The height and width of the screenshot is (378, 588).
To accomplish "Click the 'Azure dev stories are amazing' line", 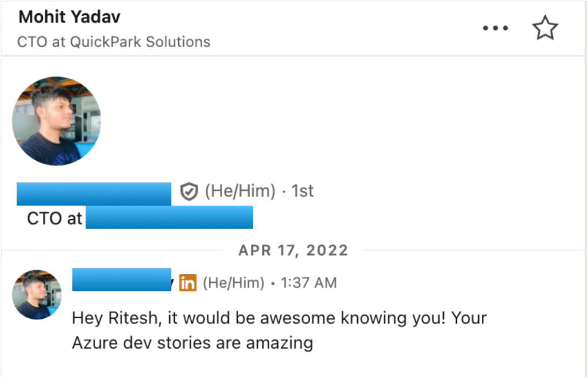I will (x=192, y=343).
